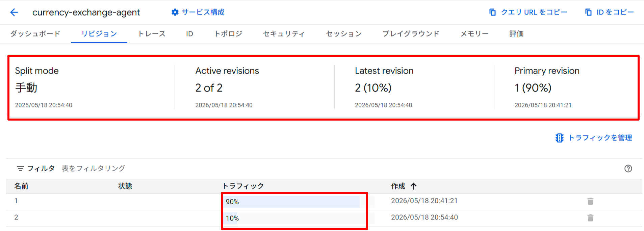This screenshot has width=644, height=231.
Task: Click creation date 2026/05/18 20:41:21 in table row
Action: click(x=424, y=201)
